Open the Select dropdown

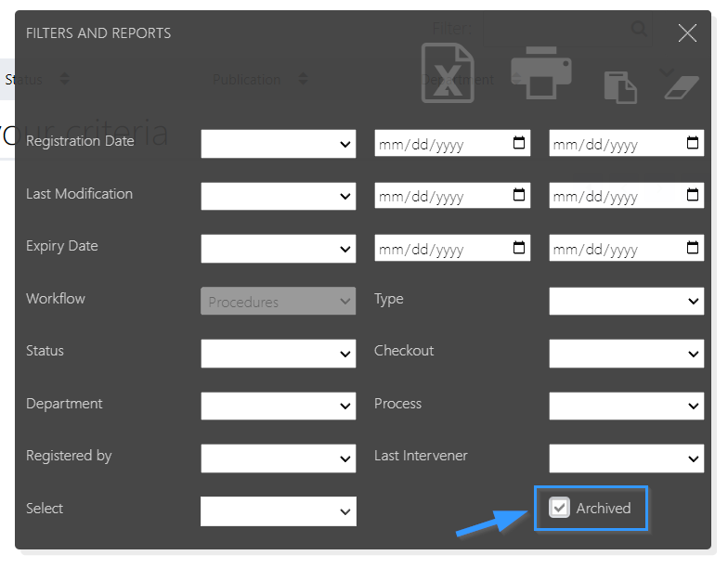[279, 511]
